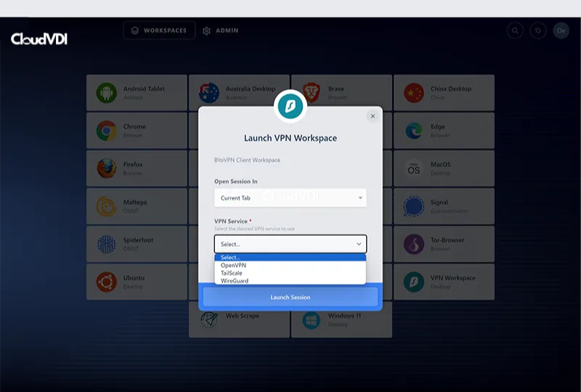Select the Maltego OSINT icon
581x392 pixels.
coord(107,206)
